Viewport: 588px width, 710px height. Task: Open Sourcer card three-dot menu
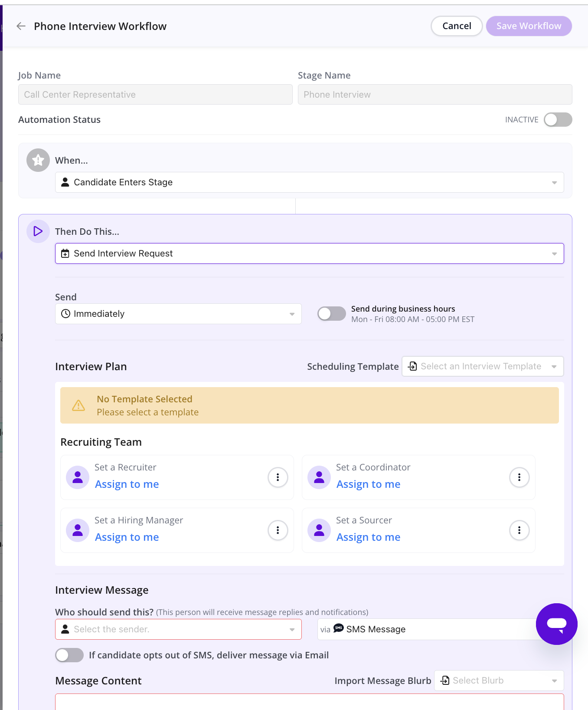[519, 530]
